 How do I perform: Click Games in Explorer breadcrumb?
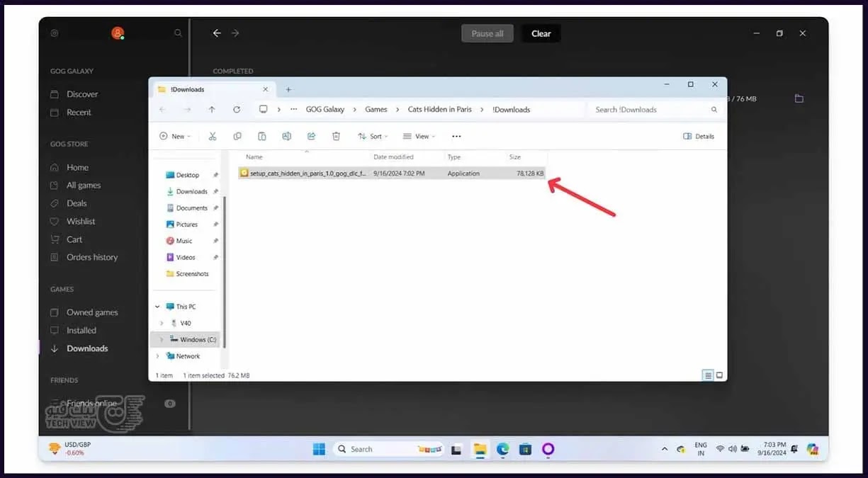(376, 110)
